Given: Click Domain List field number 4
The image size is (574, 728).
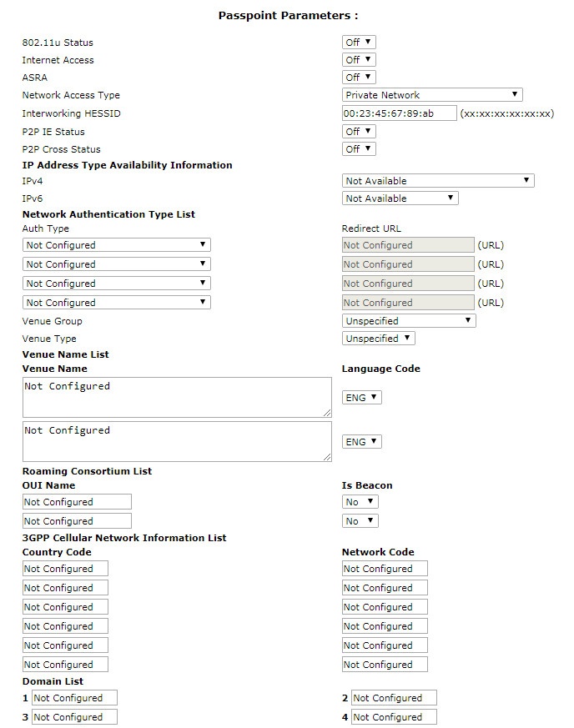Looking at the screenshot, I should tap(394, 717).
